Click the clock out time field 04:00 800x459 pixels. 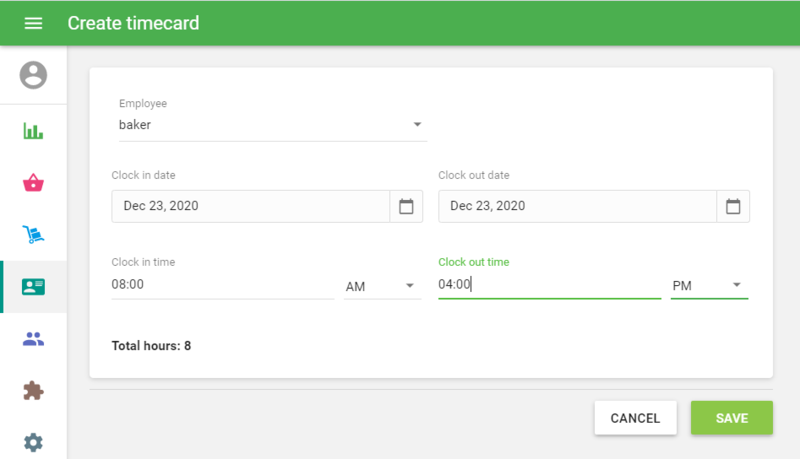click(548, 285)
